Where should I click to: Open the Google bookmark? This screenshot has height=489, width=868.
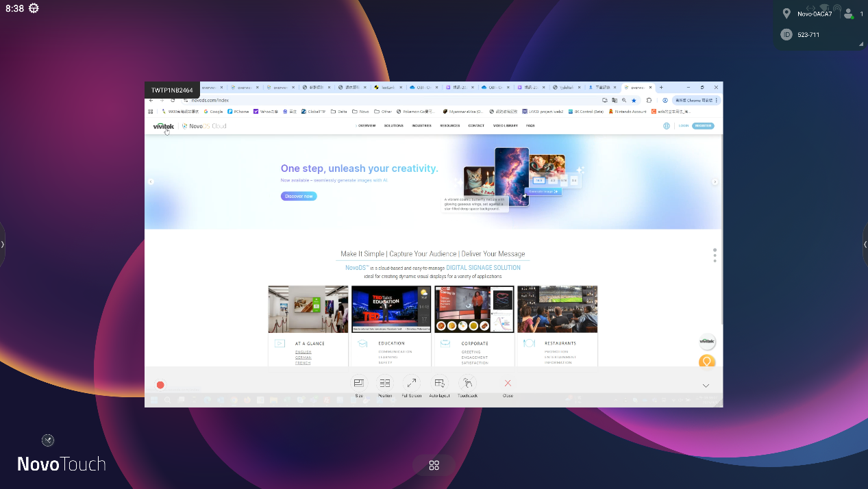point(214,111)
